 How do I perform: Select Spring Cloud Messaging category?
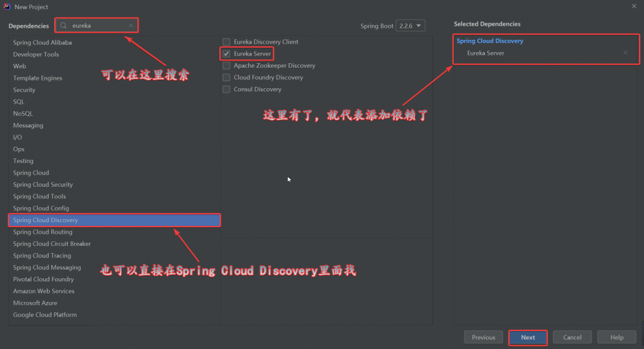tap(114, 268)
